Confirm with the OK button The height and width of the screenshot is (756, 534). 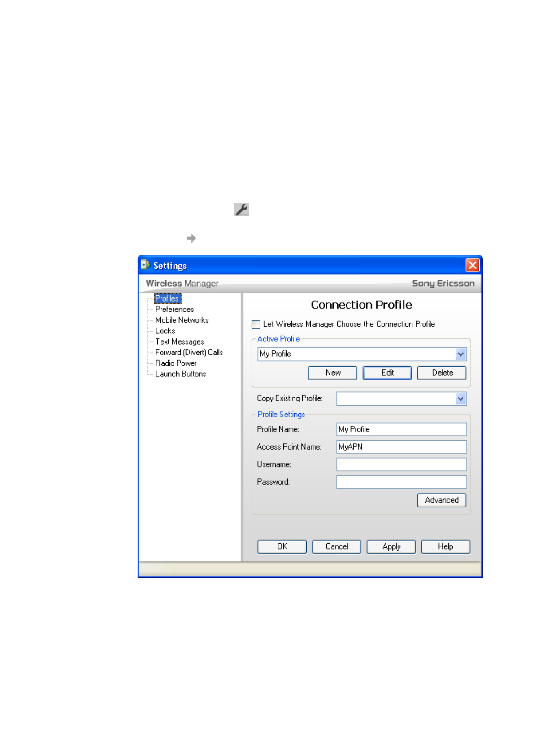(x=282, y=546)
